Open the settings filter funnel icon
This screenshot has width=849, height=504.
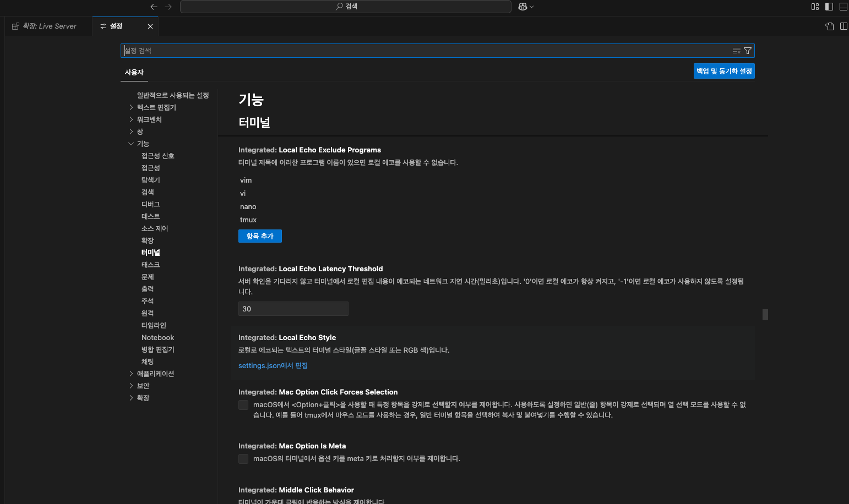[x=748, y=51]
